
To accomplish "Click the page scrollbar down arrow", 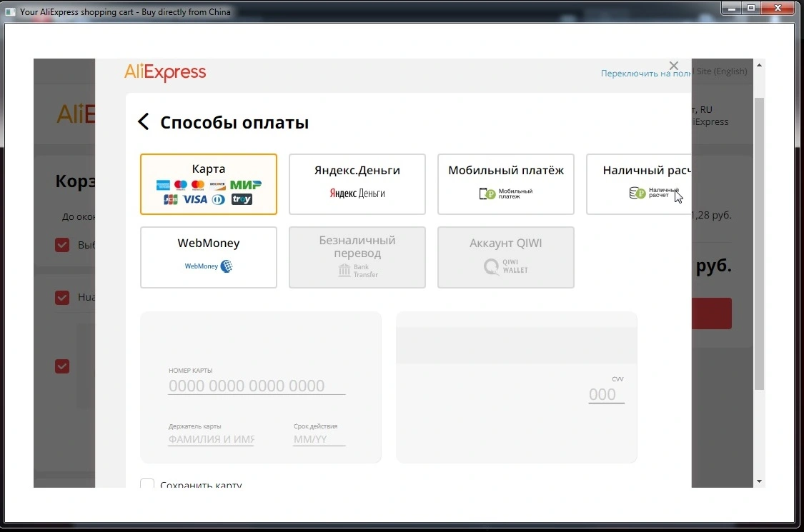I will pos(760,481).
